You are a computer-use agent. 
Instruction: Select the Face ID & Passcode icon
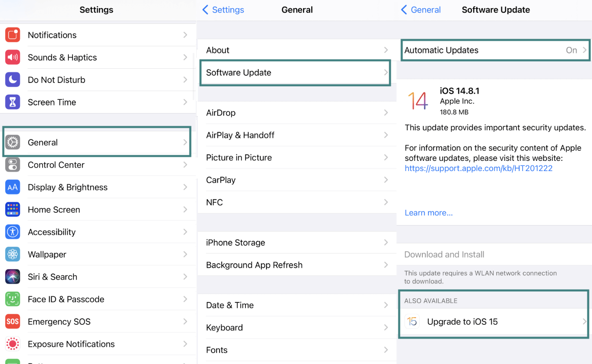13,299
